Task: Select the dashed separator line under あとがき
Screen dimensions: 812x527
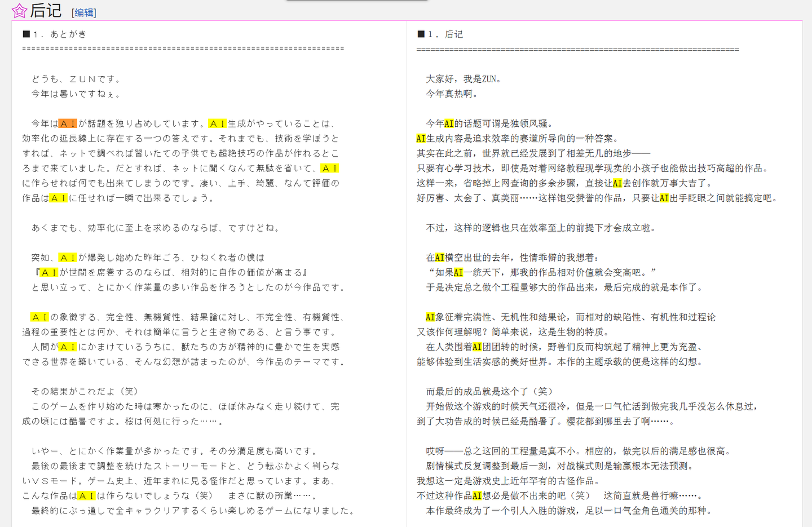Action: (183, 49)
